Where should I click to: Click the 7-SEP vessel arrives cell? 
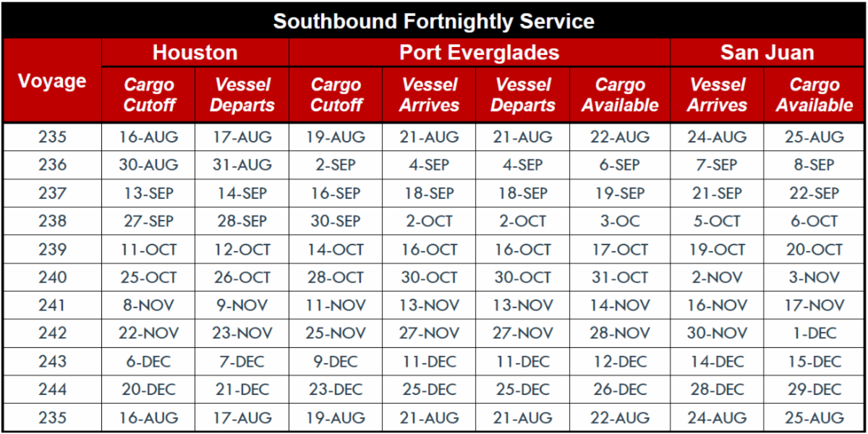717,165
